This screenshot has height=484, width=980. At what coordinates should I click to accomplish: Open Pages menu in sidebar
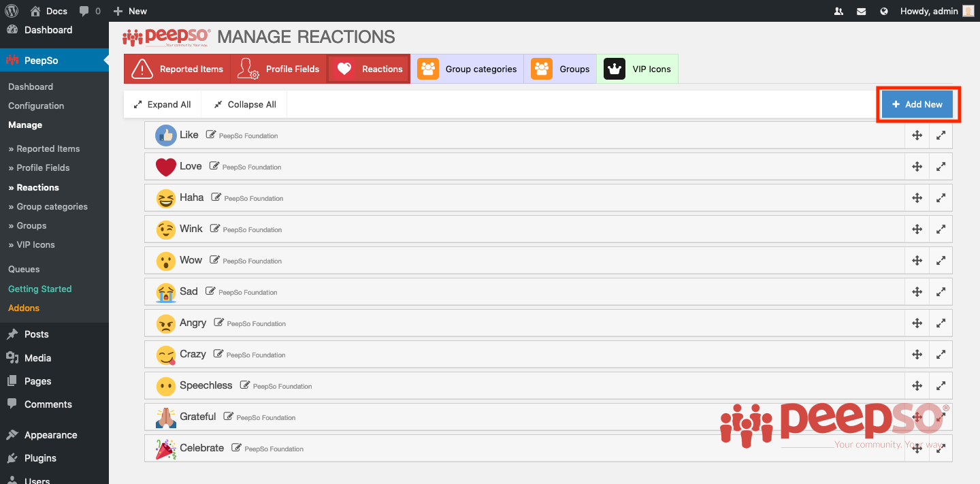tap(54, 381)
